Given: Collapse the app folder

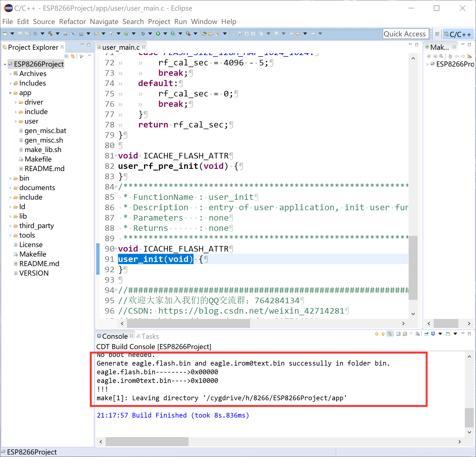Looking at the screenshot, I should coord(10,93).
